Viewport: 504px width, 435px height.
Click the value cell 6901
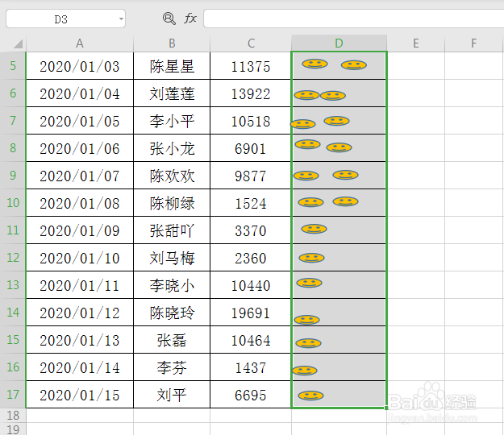pos(251,148)
